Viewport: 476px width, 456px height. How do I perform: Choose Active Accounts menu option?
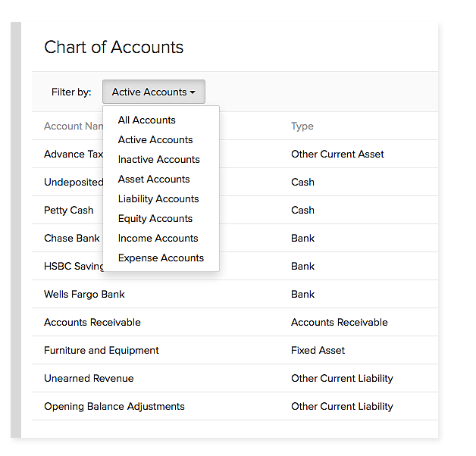pyautogui.click(x=155, y=139)
